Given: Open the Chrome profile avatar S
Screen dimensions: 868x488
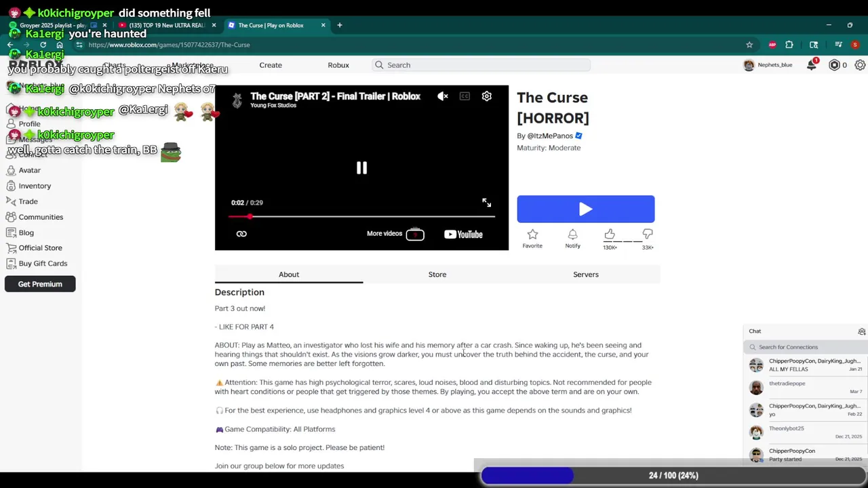Looking at the screenshot, I should tap(855, 45).
